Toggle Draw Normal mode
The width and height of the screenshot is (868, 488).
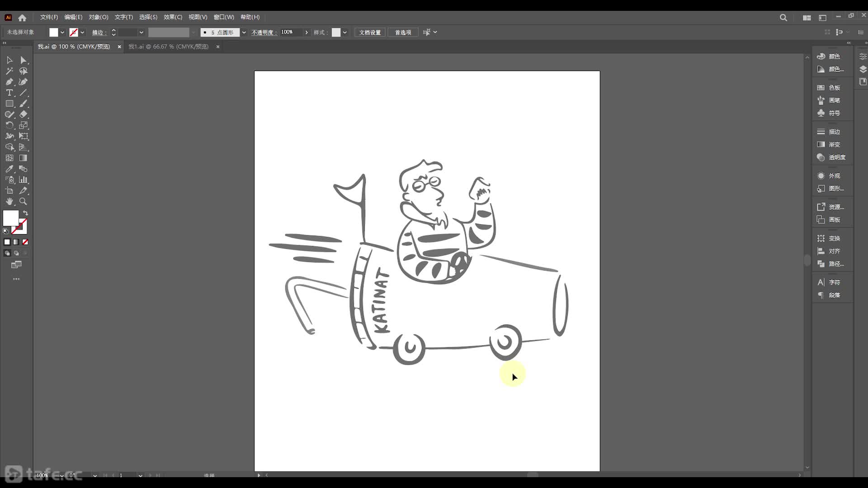coord(7,253)
